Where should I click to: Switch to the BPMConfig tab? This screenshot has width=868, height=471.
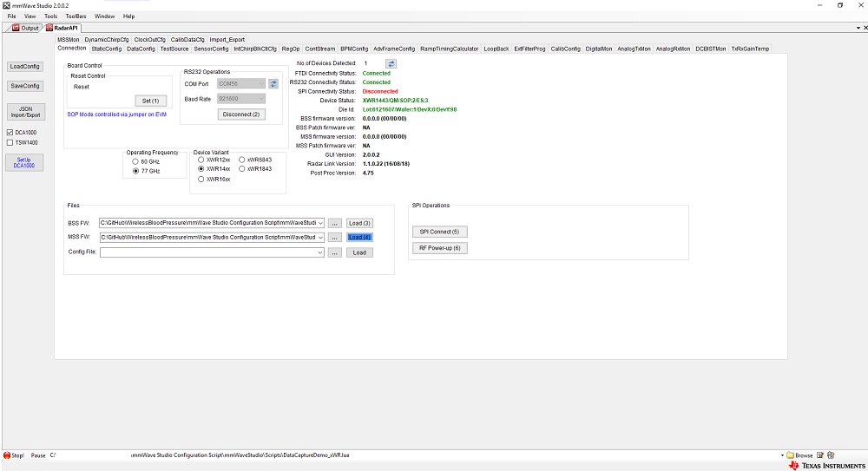[354, 49]
